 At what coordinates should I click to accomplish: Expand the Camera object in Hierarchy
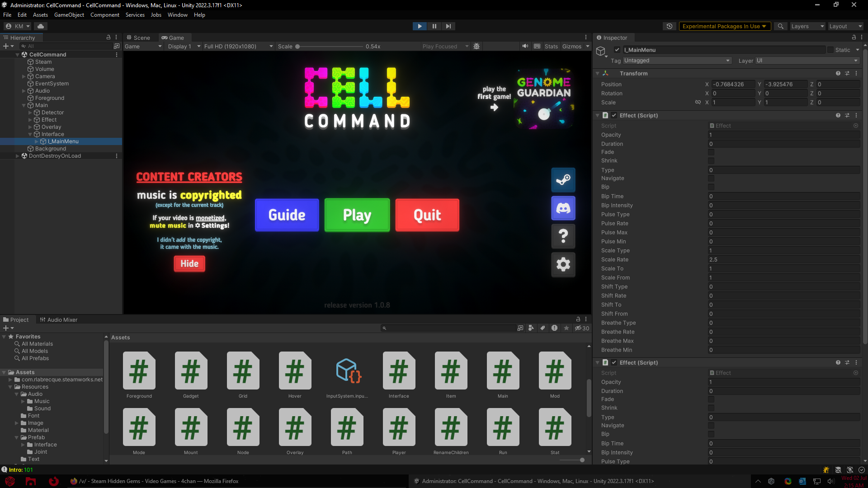[x=24, y=76]
